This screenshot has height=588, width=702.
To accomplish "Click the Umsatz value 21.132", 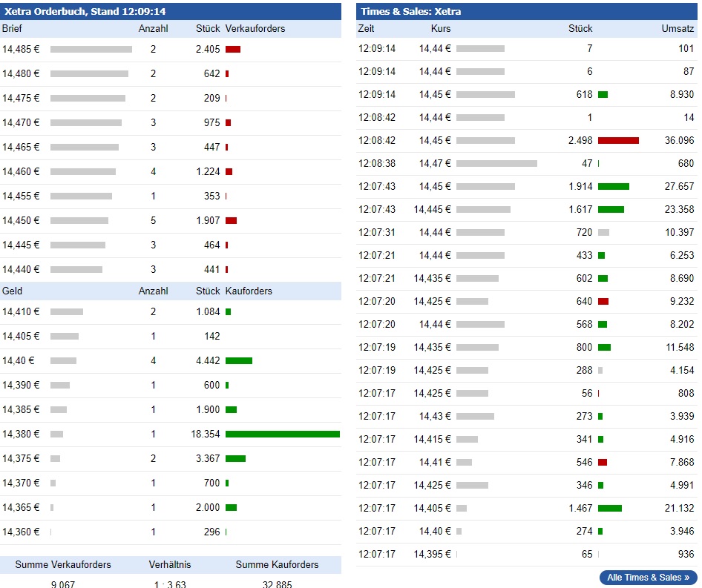I will pyautogui.click(x=679, y=508).
